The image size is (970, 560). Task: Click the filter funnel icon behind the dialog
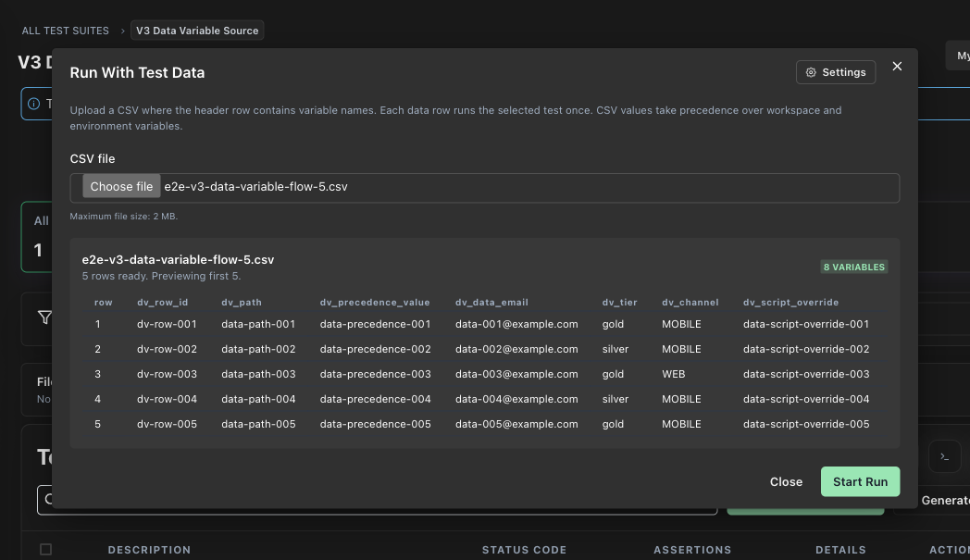coord(44,317)
